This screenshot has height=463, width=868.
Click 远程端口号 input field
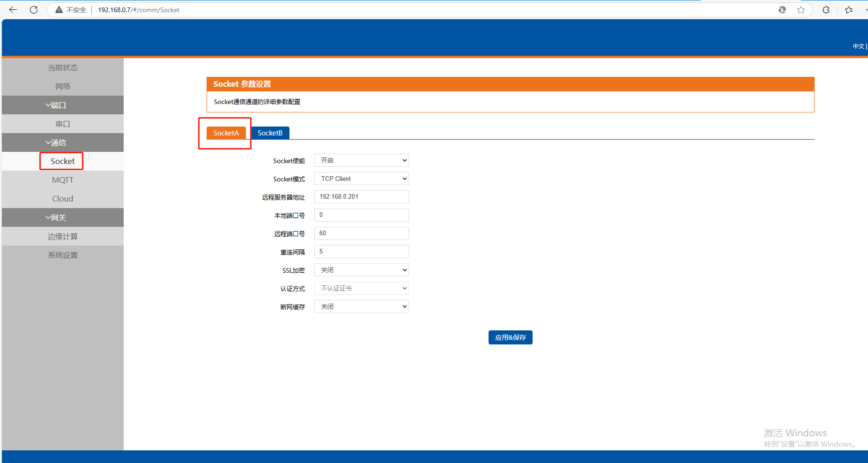click(362, 233)
